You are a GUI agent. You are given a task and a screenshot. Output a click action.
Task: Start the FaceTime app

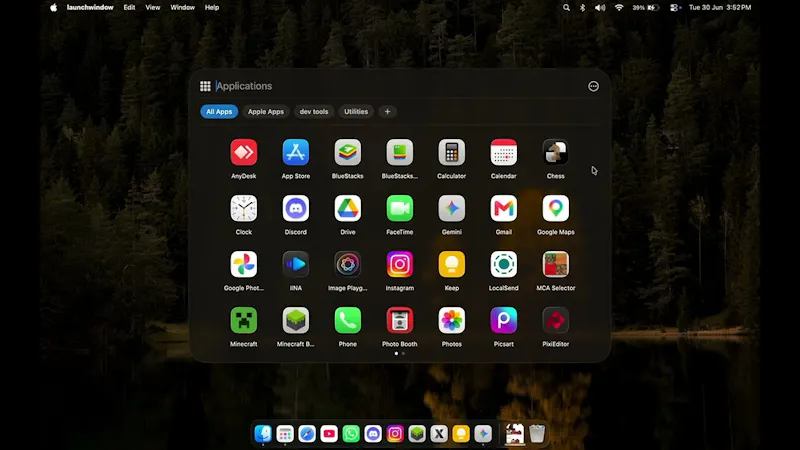pos(399,209)
